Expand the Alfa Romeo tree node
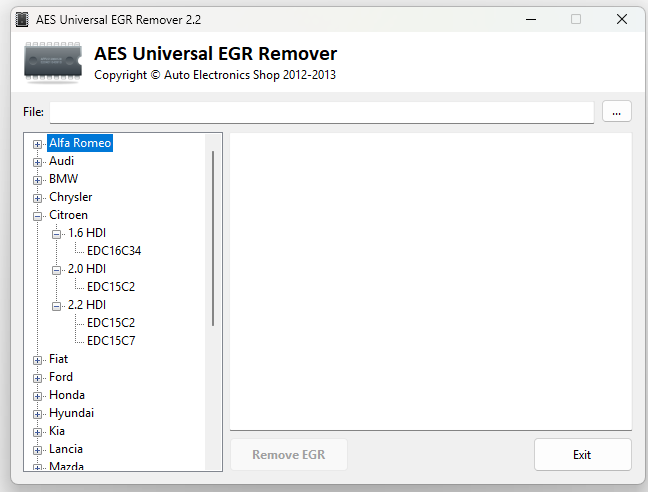This screenshot has width=648, height=492. pyautogui.click(x=37, y=144)
